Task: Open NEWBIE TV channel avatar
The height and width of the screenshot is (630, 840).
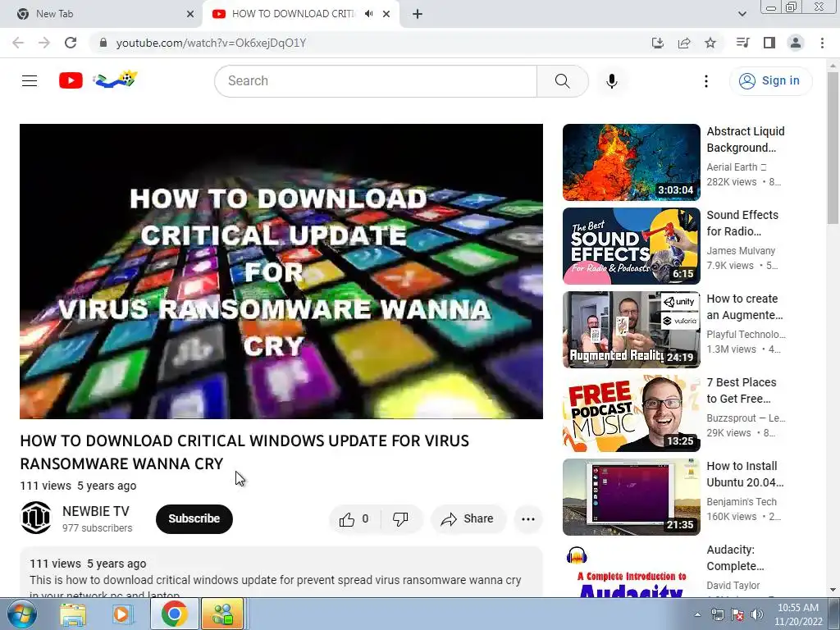Action: pyautogui.click(x=36, y=518)
